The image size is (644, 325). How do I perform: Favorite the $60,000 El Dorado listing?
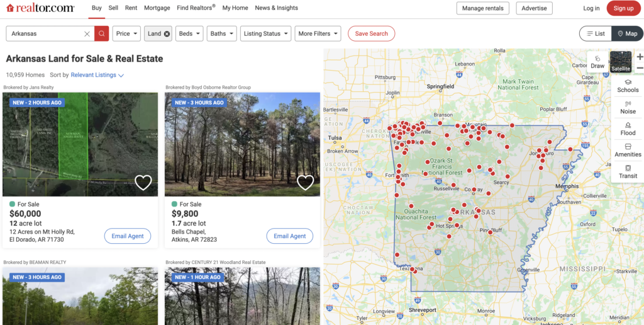click(143, 182)
